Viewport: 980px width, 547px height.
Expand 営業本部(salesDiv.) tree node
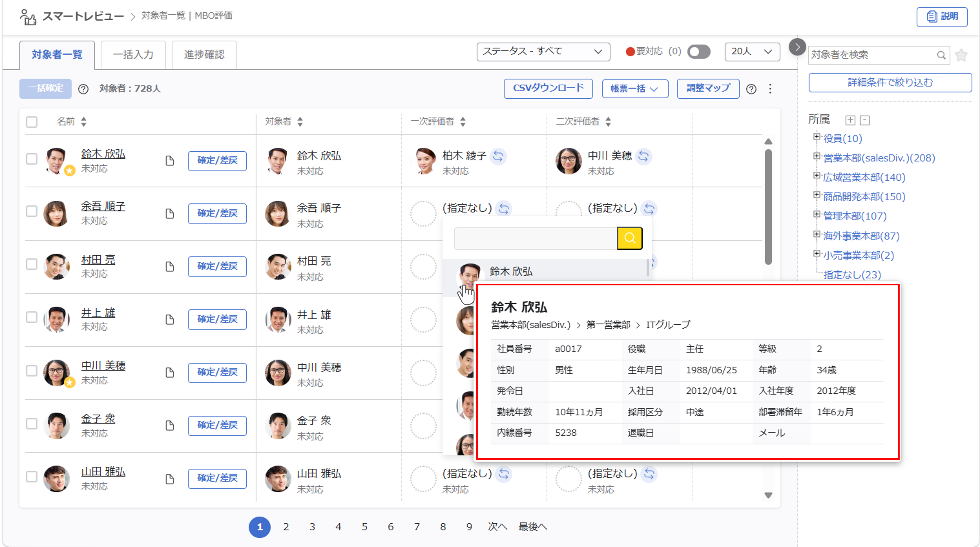click(816, 156)
